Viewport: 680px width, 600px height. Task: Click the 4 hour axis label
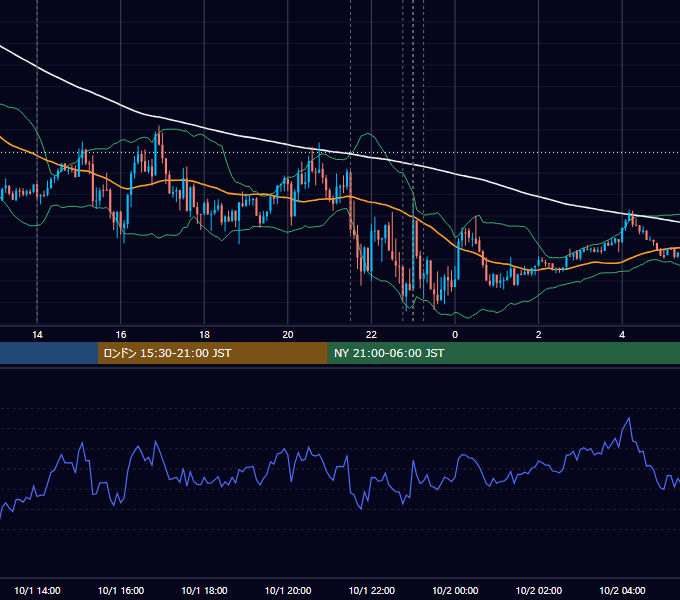tap(622, 335)
